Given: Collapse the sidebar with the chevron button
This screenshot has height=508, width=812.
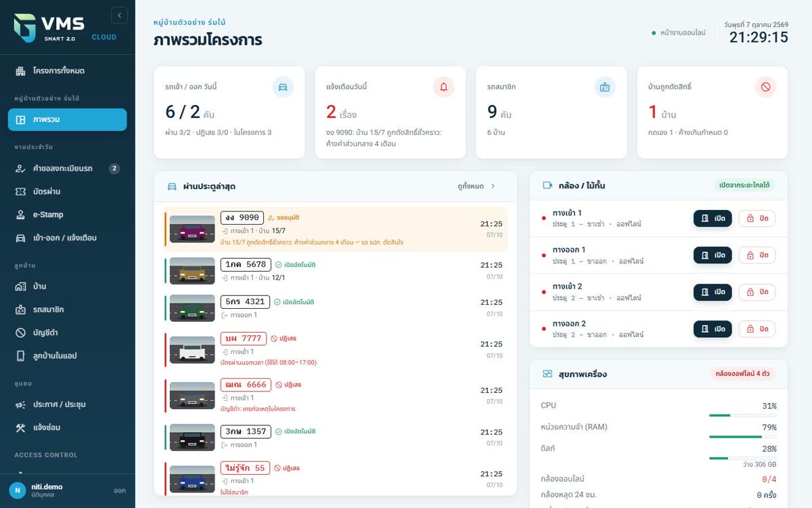Looking at the screenshot, I should [119, 15].
